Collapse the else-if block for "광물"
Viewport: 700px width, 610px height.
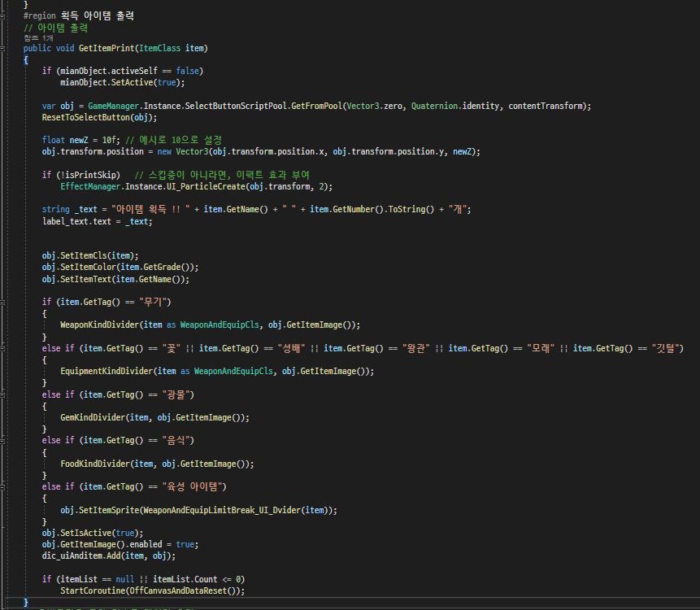[2, 394]
